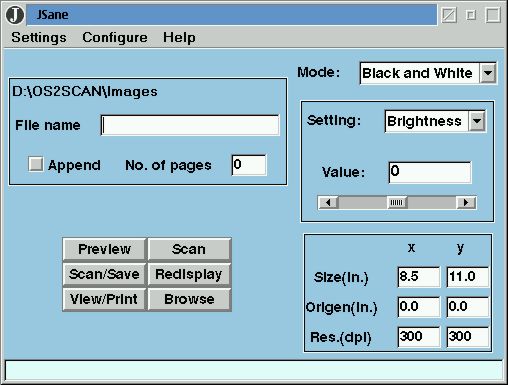Image resolution: width=508 pixels, height=385 pixels.
Task: Click the Scan/Save button
Action: [x=104, y=274]
